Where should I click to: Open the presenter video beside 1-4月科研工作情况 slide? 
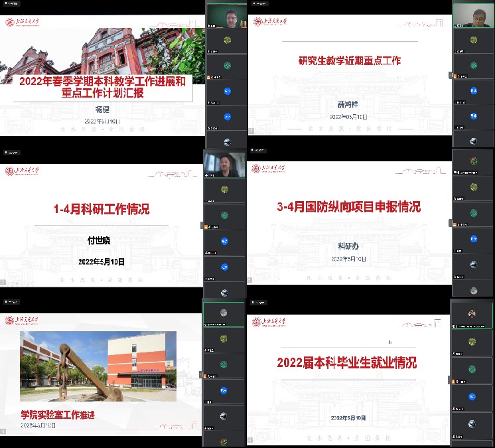click(226, 165)
